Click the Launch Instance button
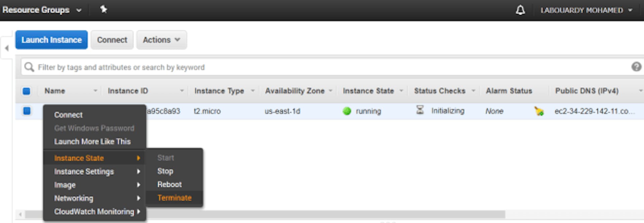This screenshot has width=644, height=223. [52, 40]
